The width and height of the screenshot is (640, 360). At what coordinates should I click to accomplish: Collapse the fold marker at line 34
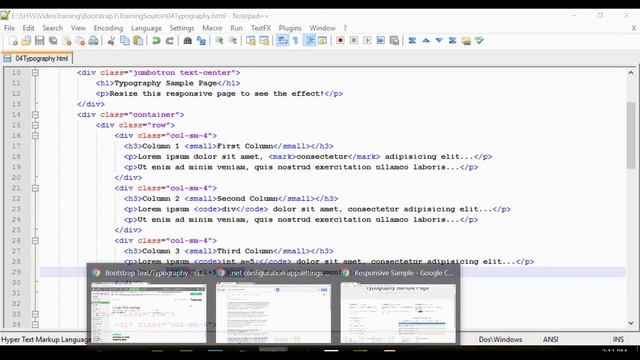tap(36, 324)
